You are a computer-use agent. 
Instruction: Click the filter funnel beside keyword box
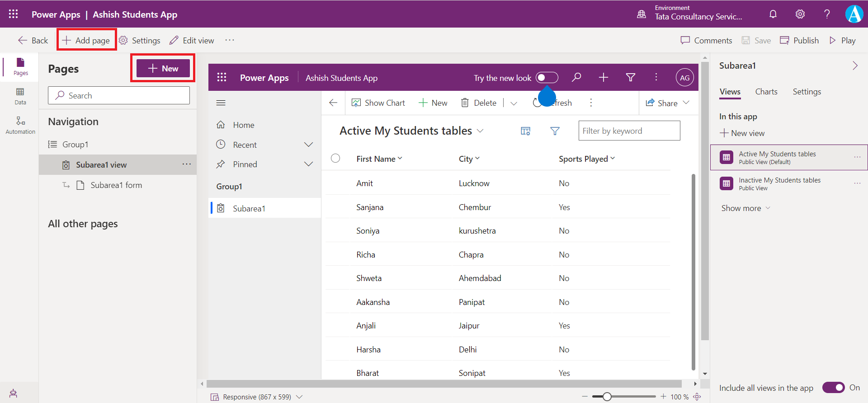555,131
